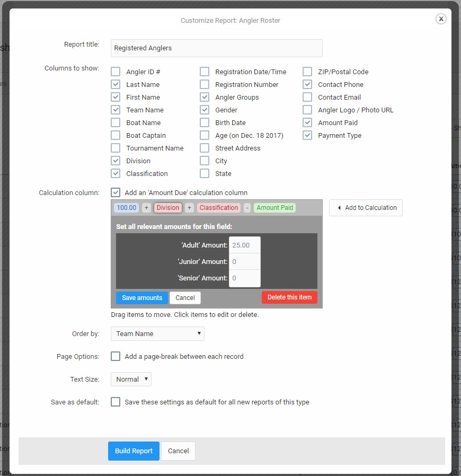The image size is (461, 476).
Task: Toggle the Division column checkbox
Action: pos(116,161)
